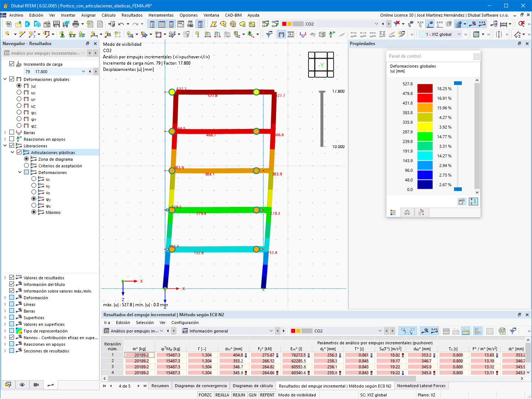This screenshot has width=532, height=399.
Task: Save the model with the floppy disk icon
Action: 57,24
